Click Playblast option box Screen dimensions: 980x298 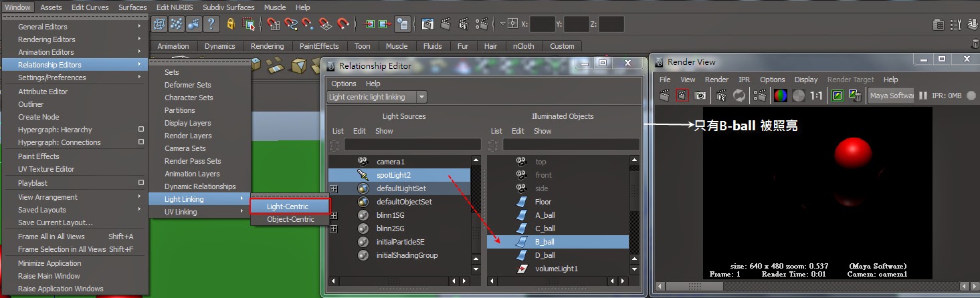140,183
